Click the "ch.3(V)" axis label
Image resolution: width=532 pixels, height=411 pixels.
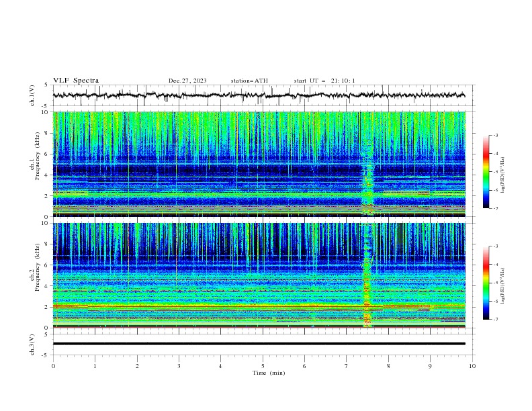pos(32,345)
